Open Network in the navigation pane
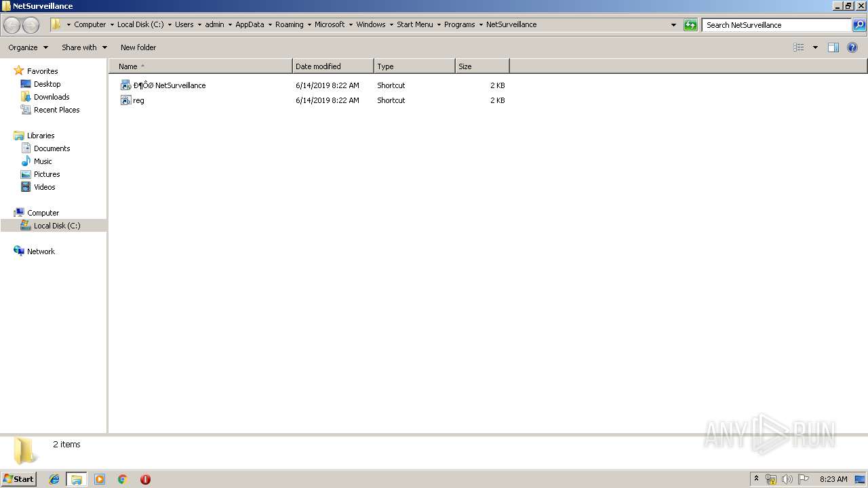 point(41,251)
